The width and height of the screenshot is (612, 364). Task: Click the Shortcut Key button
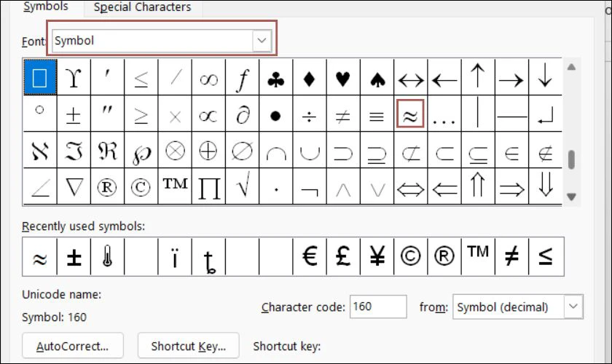pos(189,345)
